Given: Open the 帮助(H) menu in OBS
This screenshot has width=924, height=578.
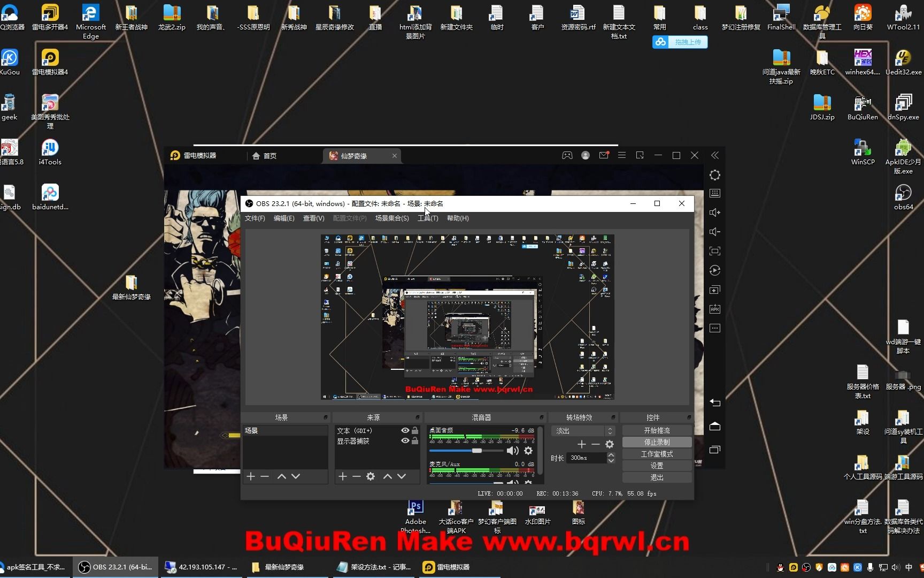Looking at the screenshot, I should pos(458,218).
